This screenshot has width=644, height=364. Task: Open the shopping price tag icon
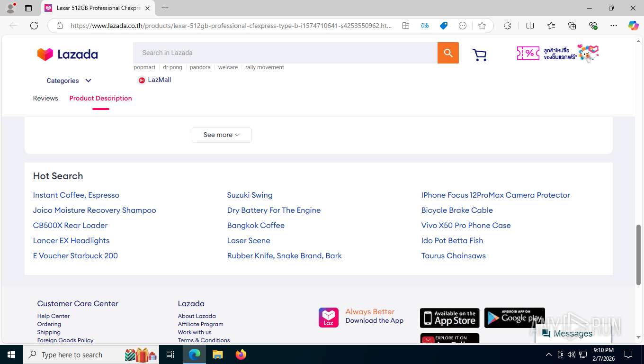[444, 26]
